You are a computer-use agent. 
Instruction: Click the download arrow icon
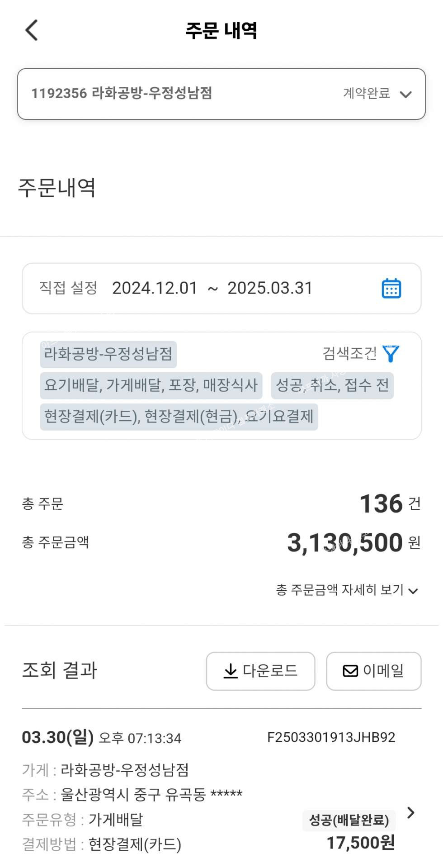(x=231, y=671)
